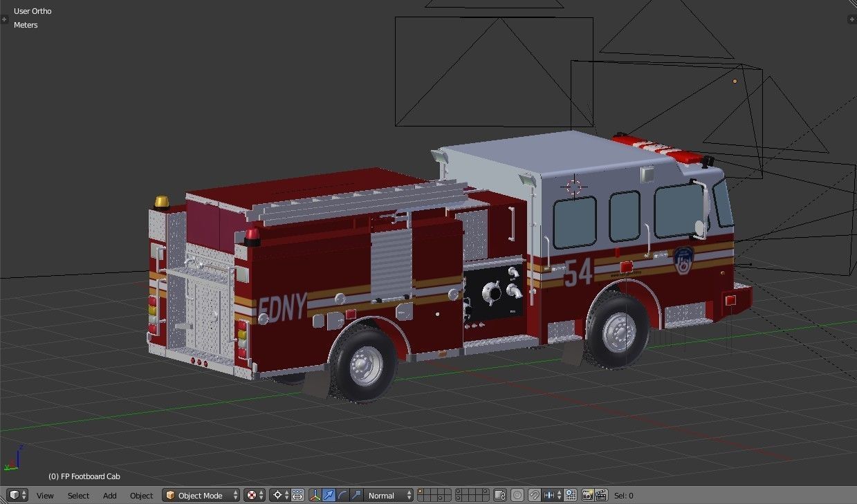Image resolution: width=857 pixels, height=504 pixels.
Task: Open the Select menu
Action: tap(78, 496)
